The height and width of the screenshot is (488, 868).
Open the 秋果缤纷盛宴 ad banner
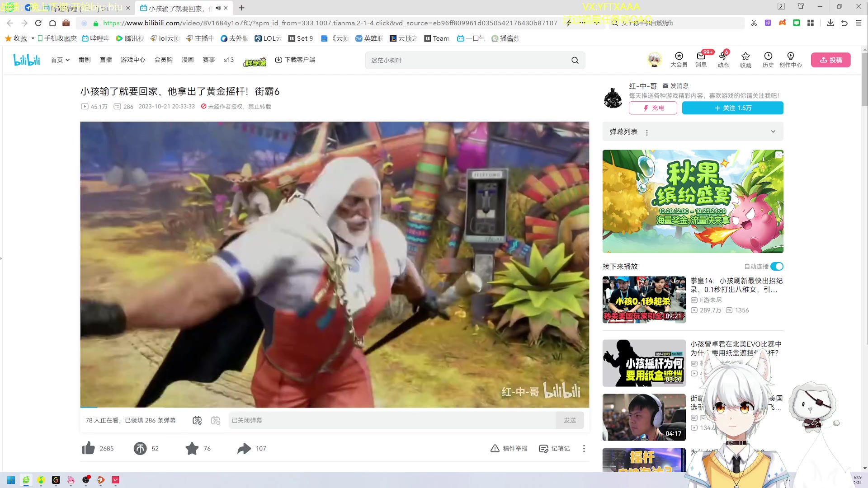pyautogui.click(x=693, y=202)
